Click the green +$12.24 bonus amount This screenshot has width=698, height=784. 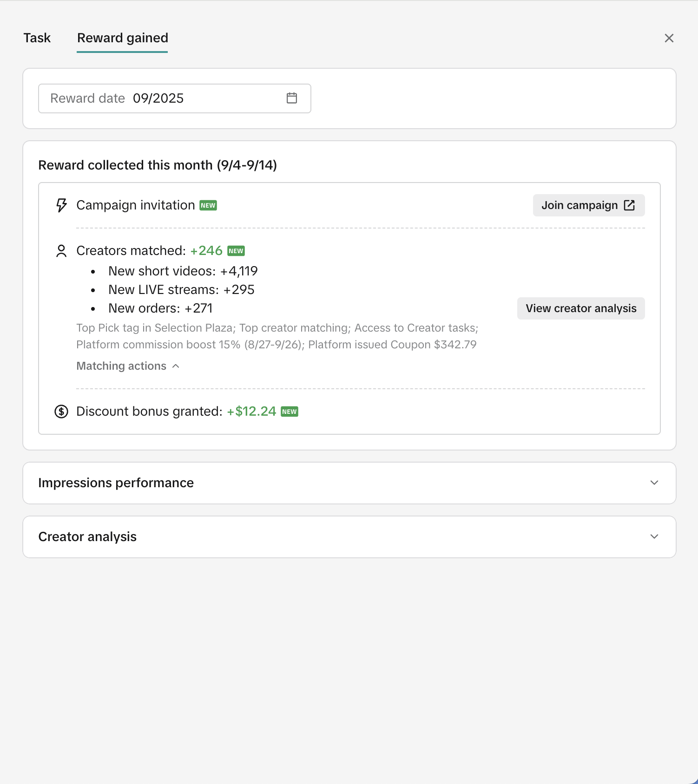click(x=251, y=412)
